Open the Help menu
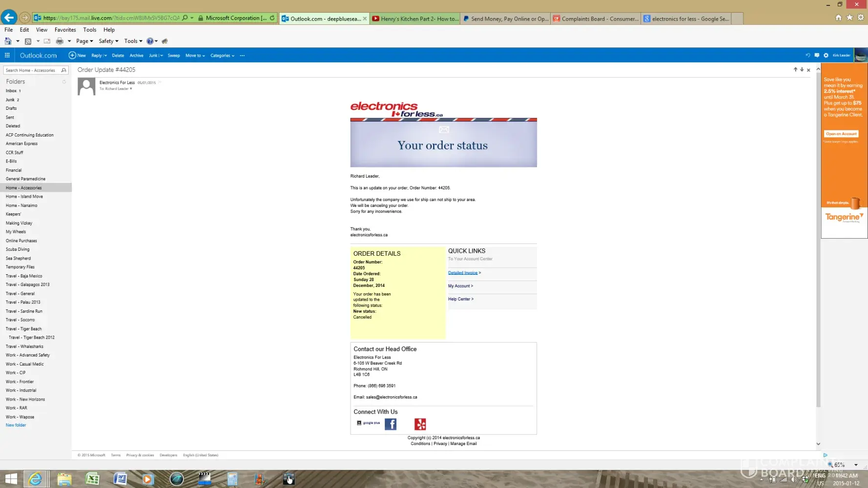Screen dimensions: 868x488 109,30
